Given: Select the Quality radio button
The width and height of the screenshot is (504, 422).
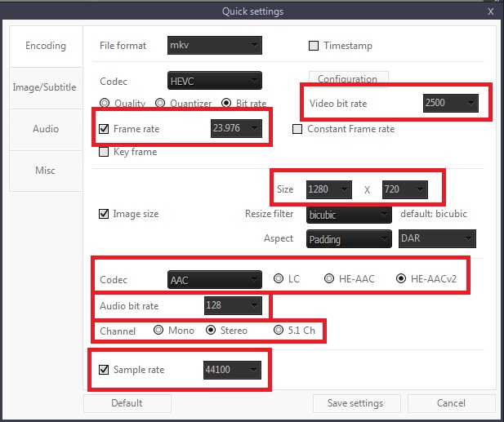Looking at the screenshot, I should (x=105, y=103).
